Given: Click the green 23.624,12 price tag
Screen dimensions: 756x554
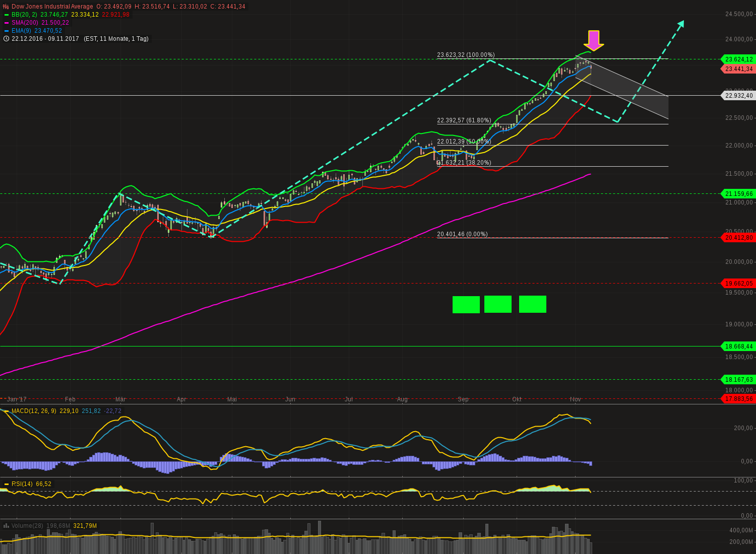Looking at the screenshot, I should (x=738, y=59).
